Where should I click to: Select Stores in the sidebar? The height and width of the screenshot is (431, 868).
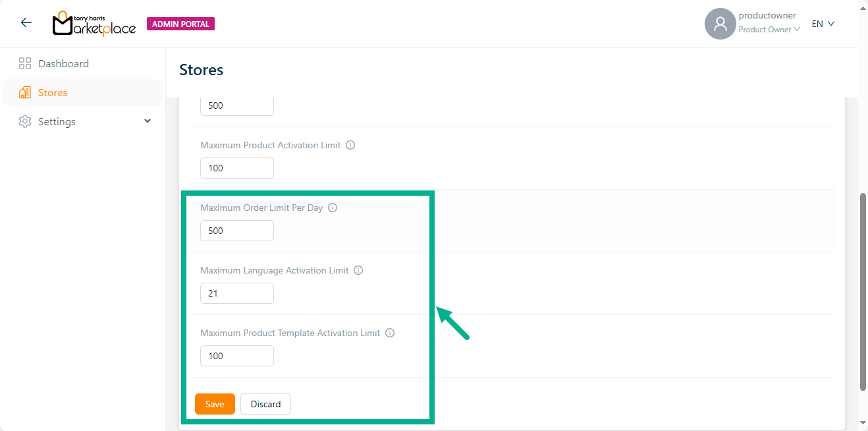(x=53, y=93)
